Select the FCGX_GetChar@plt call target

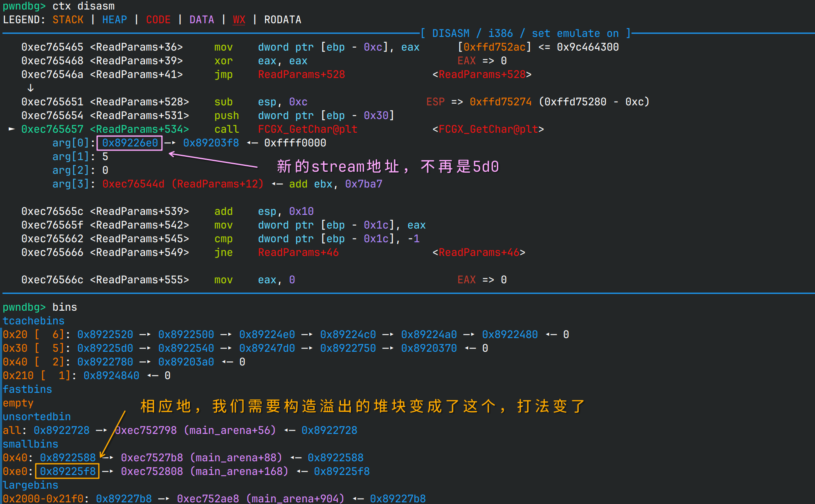tap(307, 129)
